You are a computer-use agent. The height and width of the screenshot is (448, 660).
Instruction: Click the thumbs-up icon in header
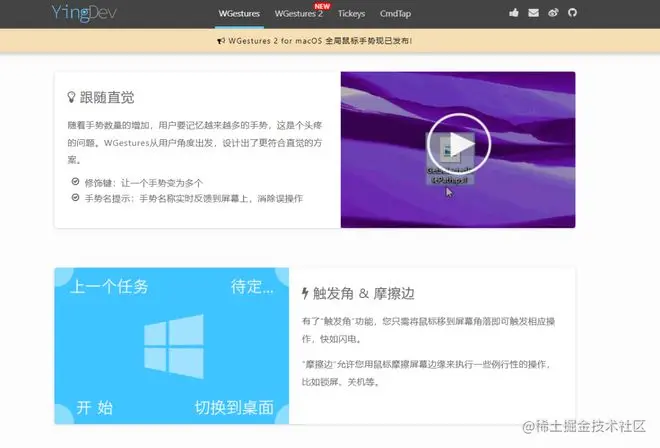click(x=514, y=13)
